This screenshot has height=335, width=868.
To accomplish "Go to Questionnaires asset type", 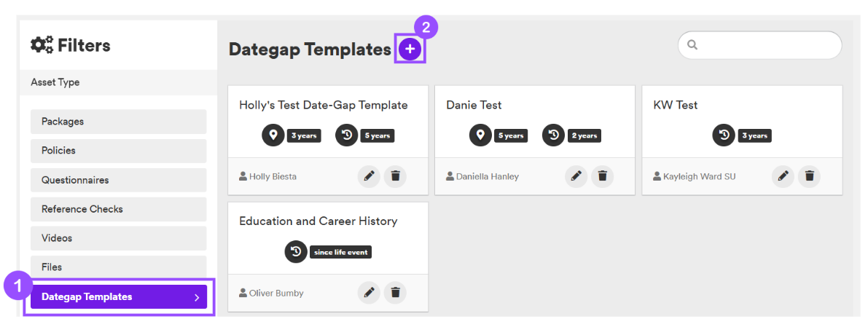I will [119, 180].
